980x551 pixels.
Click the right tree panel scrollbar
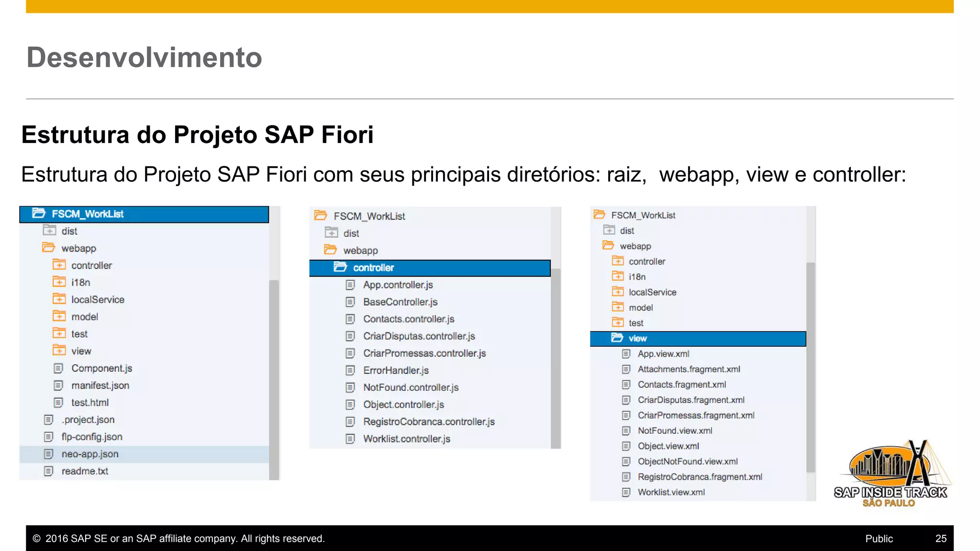811,367
